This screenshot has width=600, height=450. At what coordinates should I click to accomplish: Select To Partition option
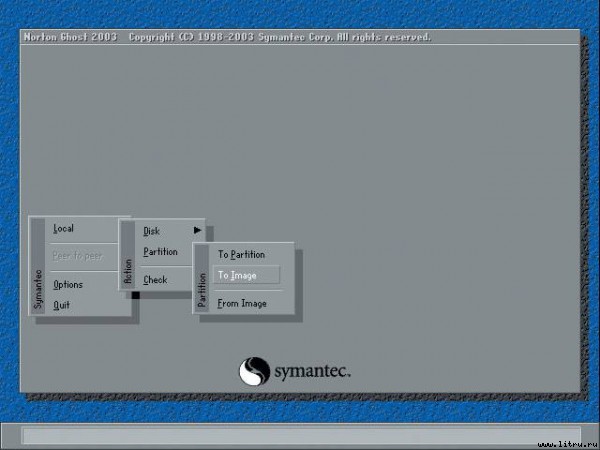[x=241, y=254]
